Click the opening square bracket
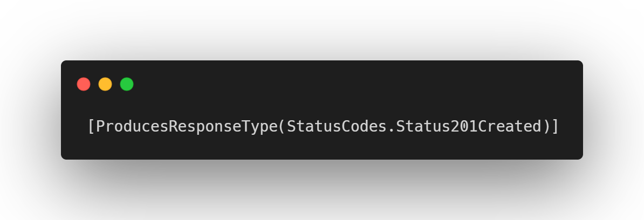The width and height of the screenshot is (644, 220). (x=91, y=126)
